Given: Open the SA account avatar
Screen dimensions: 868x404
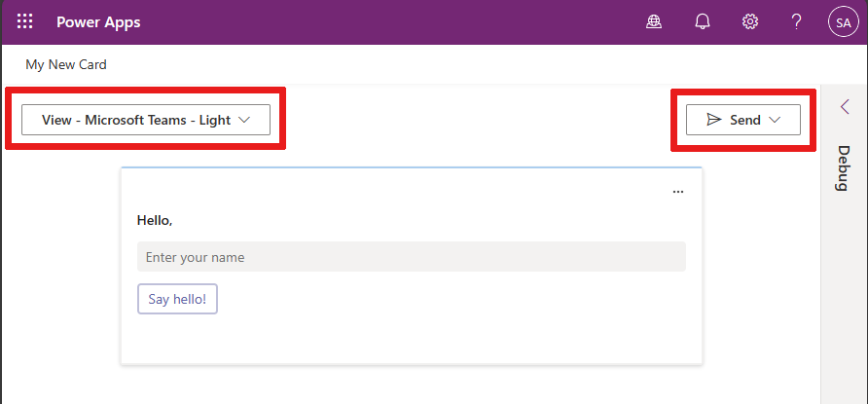Looking at the screenshot, I should click(x=843, y=22).
